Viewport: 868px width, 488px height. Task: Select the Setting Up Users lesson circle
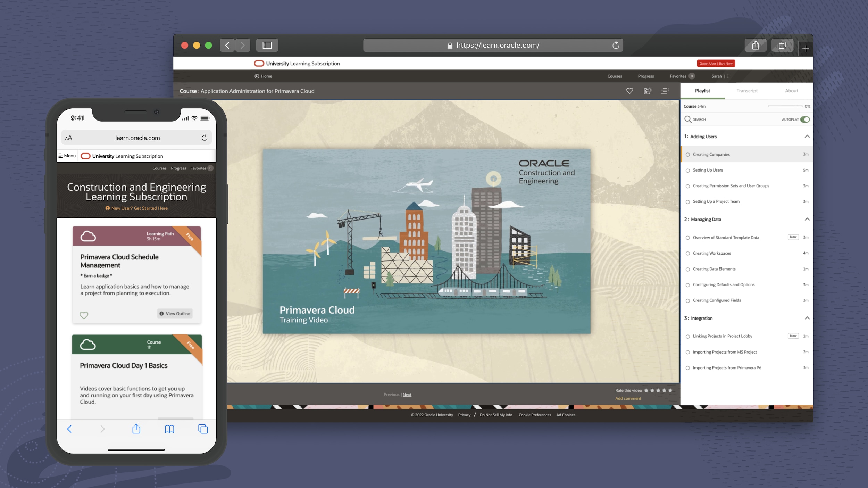click(x=688, y=171)
